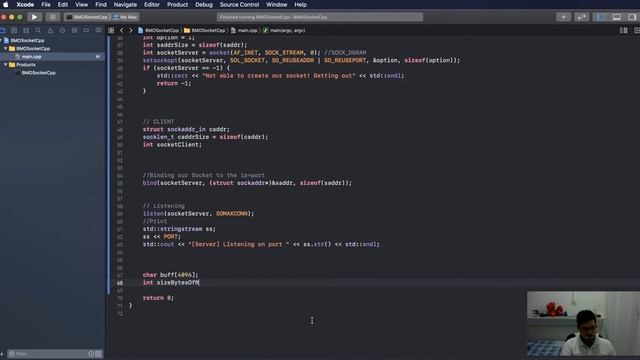Click the 'char buff[4096];' code line

click(x=171, y=275)
